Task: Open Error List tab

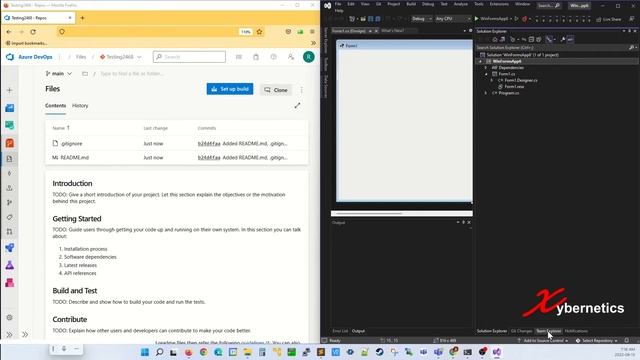Action: pos(340,331)
